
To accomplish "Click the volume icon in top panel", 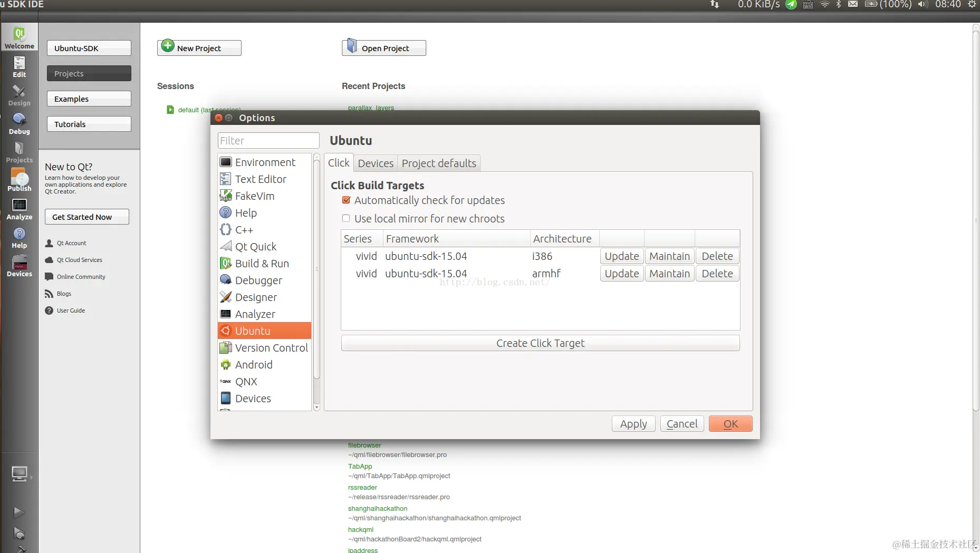I will click(x=922, y=4).
